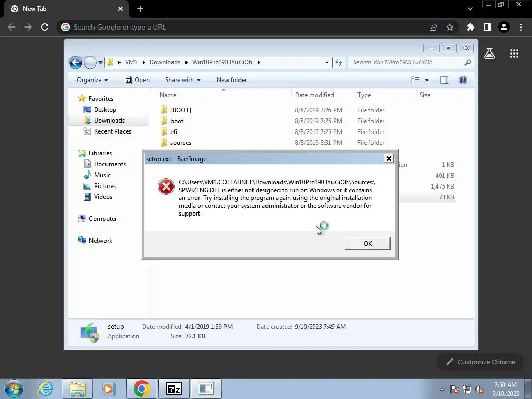
Task: Sort by Type column
Action: tap(364, 95)
